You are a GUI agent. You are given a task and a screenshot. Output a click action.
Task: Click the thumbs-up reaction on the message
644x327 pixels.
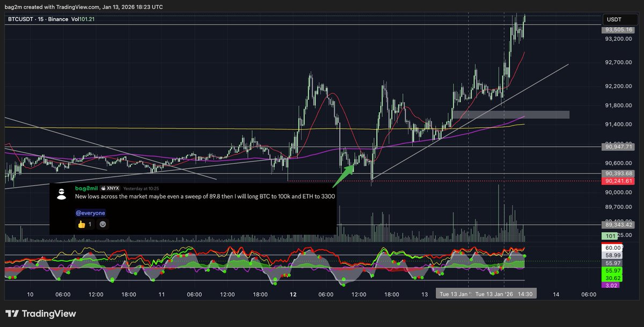pyautogui.click(x=84, y=225)
